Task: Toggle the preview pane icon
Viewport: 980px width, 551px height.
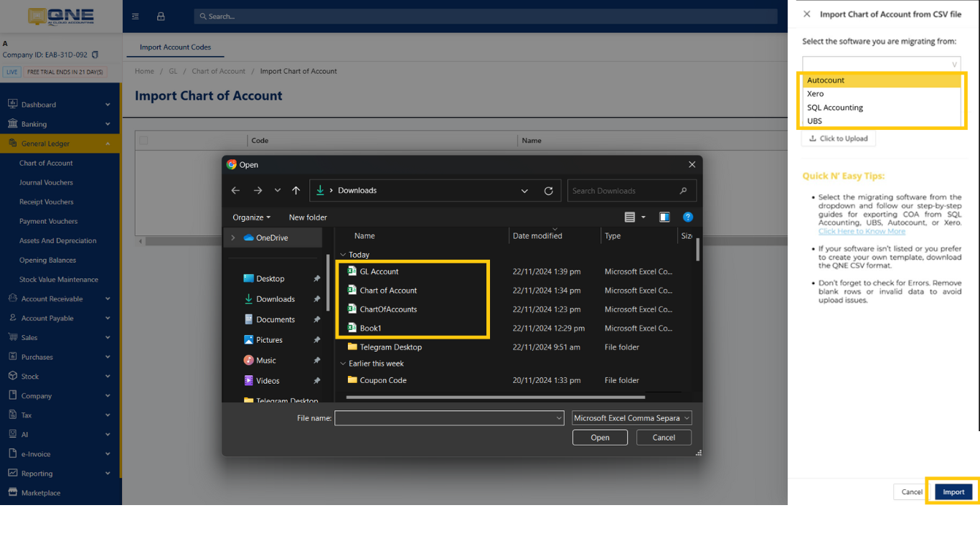Action: pyautogui.click(x=664, y=217)
